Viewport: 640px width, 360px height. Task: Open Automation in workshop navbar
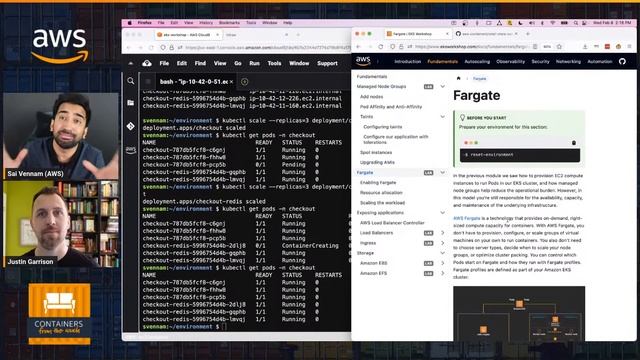(x=600, y=62)
